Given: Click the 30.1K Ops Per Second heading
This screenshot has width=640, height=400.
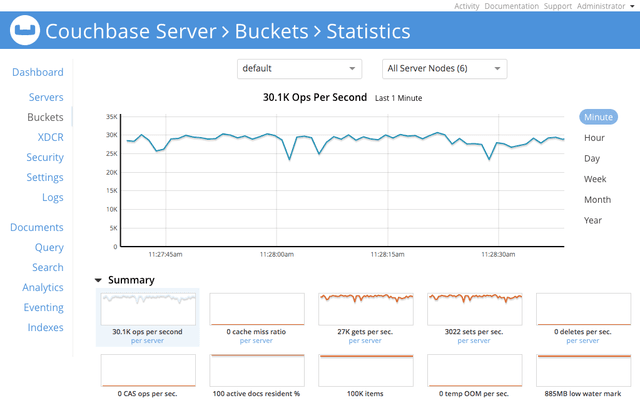Looking at the screenshot, I should [315, 98].
